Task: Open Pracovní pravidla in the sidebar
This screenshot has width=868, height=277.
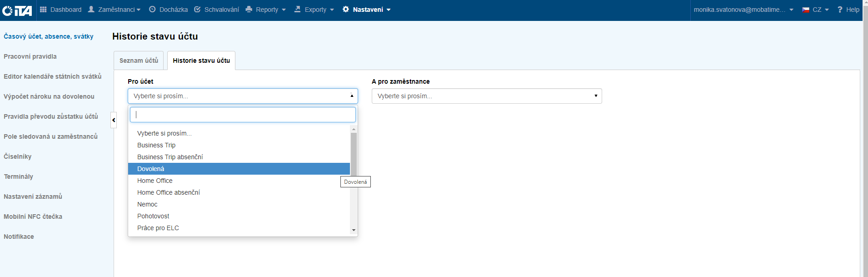Action: [30, 56]
